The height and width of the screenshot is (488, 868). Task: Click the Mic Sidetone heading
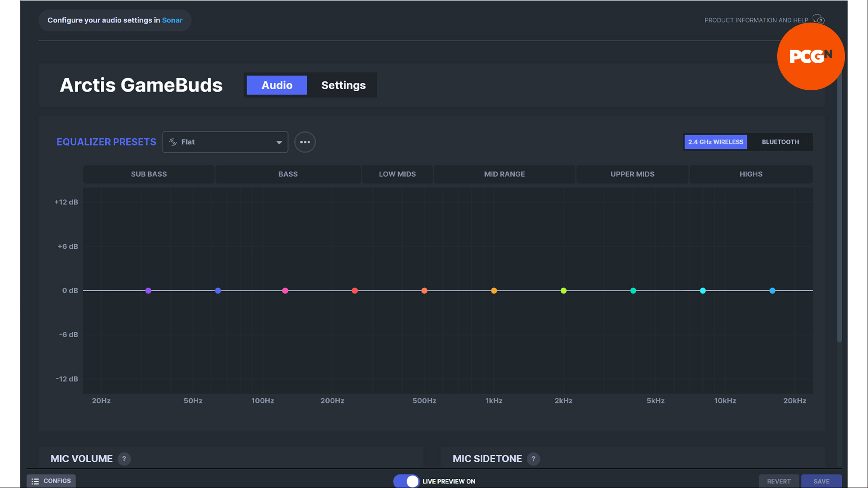tap(487, 459)
